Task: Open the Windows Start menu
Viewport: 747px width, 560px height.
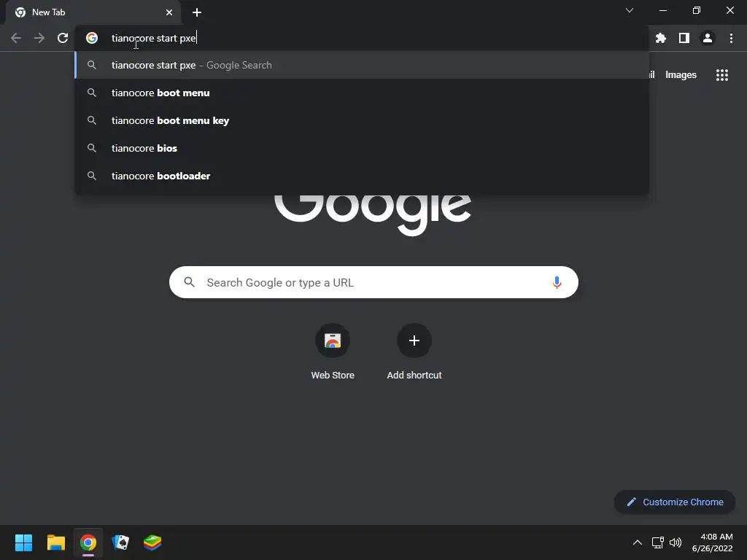Action: click(23, 542)
